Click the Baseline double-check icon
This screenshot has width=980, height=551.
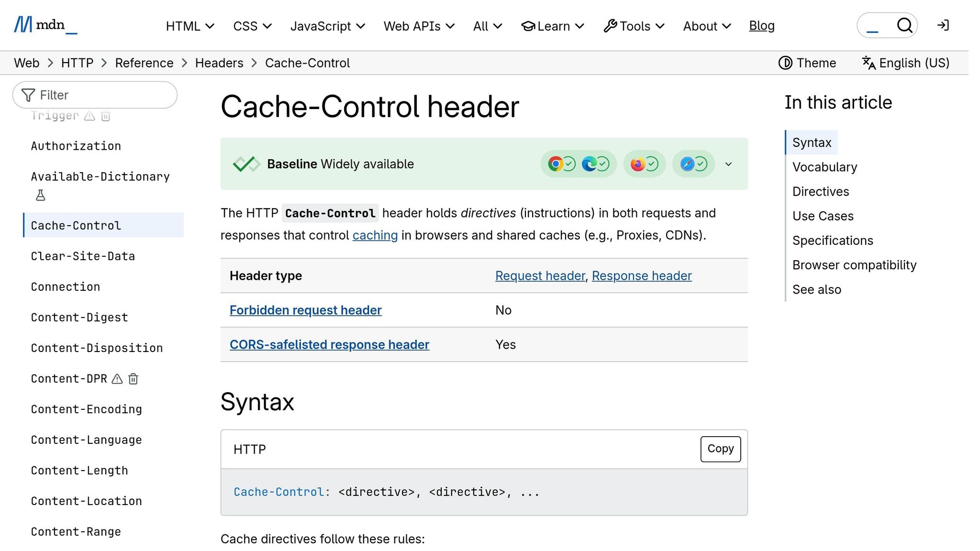tap(246, 164)
